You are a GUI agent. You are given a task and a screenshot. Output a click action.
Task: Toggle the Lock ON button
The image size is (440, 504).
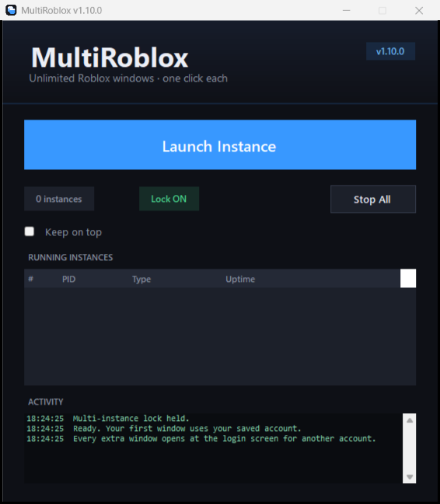pos(169,199)
